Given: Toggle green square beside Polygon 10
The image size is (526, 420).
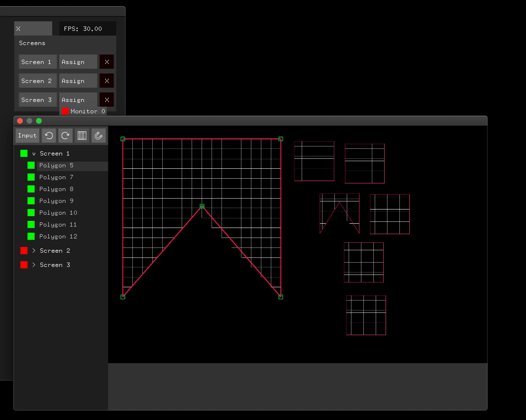Looking at the screenshot, I should point(31,213).
